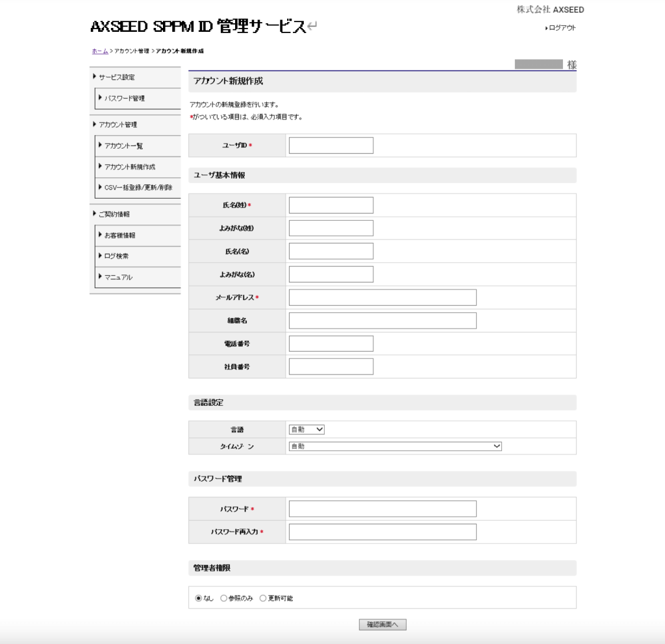The width and height of the screenshot is (665, 644).
Task: Click the ユーザ基本情報 section heading
Action: 220,175
